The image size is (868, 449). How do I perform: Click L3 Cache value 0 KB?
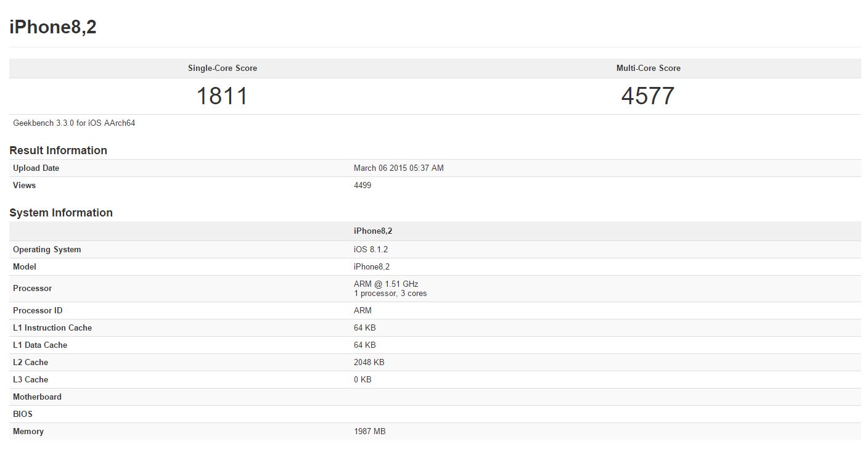(362, 380)
